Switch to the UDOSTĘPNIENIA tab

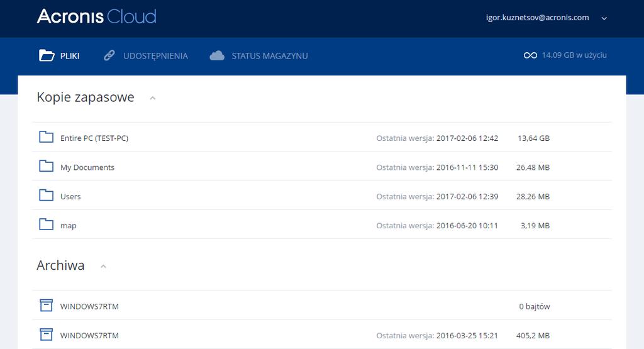[145, 56]
